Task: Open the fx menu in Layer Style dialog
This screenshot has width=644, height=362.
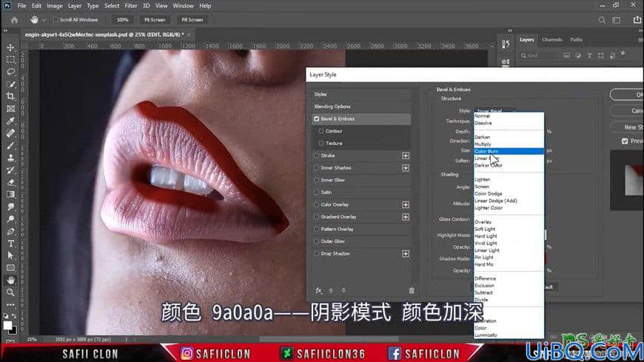Action: pos(318,290)
